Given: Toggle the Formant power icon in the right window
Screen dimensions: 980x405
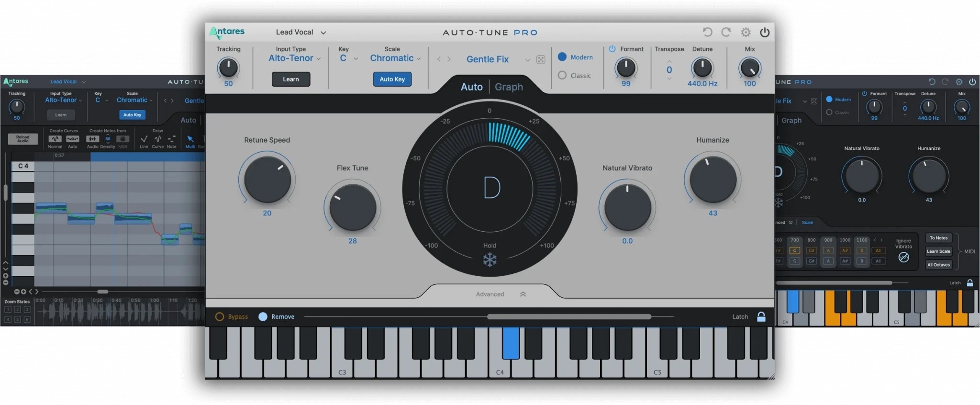Looking at the screenshot, I should (x=865, y=94).
